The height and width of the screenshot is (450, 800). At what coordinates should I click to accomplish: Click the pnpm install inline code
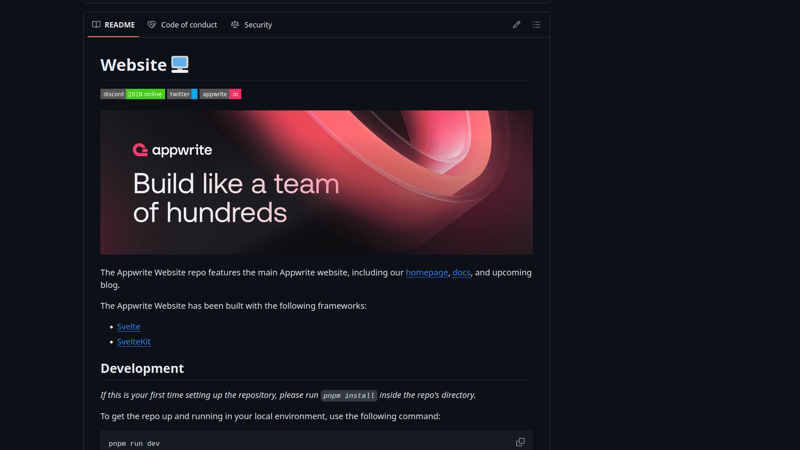coord(349,395)
